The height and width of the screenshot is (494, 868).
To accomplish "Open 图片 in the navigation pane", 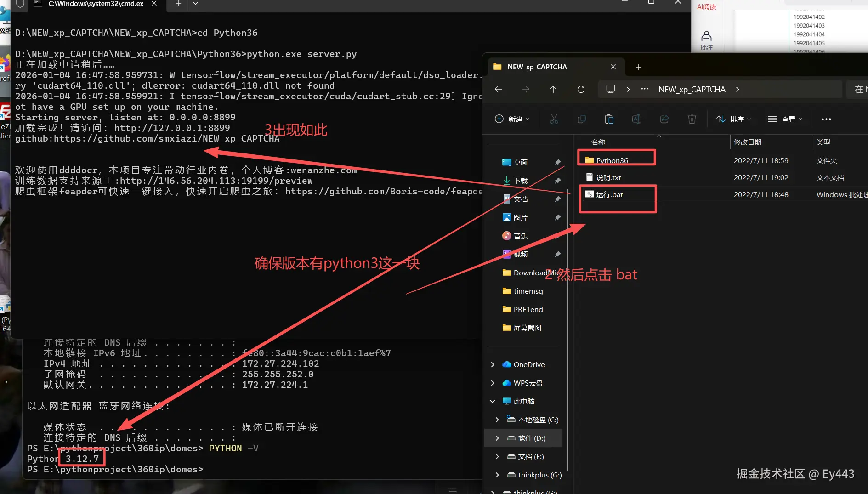I will [521, 217].
